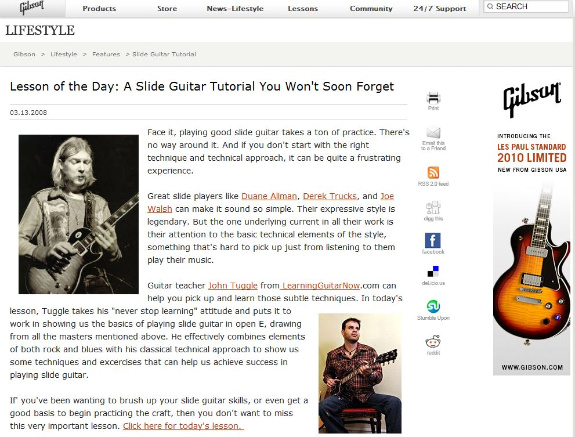Select 24/7 Support in the navigation bar

(x=439, y=8)
